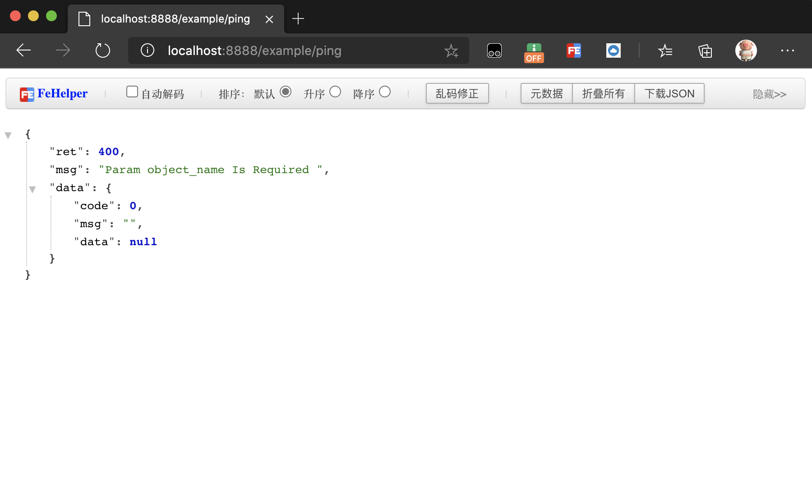Select the 升序 sort radio button
The image size is (812, 504).
[x=335, y=92]
